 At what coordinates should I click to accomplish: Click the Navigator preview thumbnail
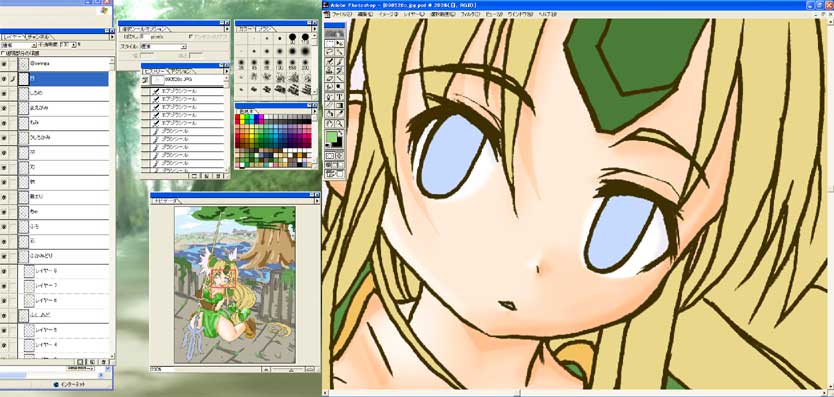click(235, 285)
